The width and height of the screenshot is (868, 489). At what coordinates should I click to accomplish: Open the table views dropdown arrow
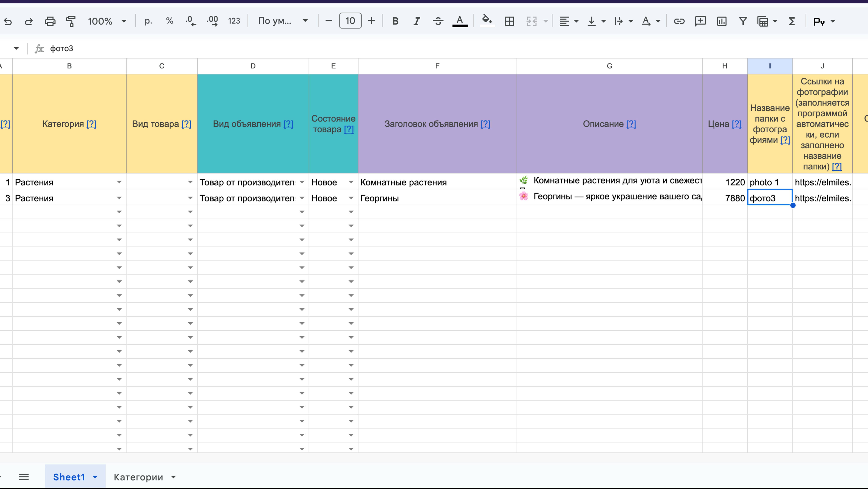[x=775, y=21]
